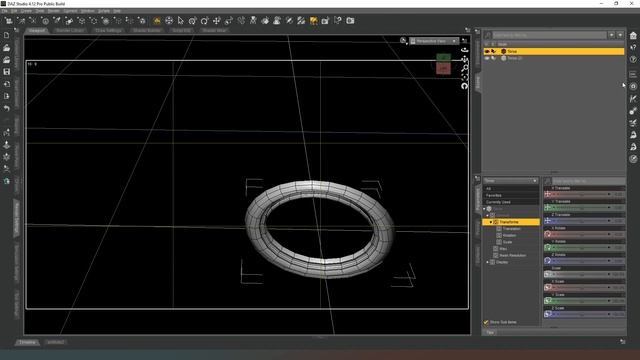Click the Save scene floppy disk icon
Viewport: 640px width, 360px height.
7,72
